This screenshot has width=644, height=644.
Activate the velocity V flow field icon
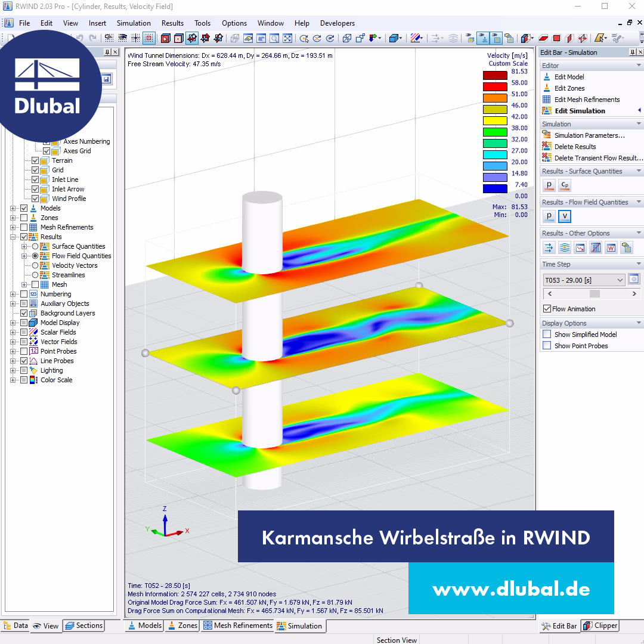coord(564,216)
